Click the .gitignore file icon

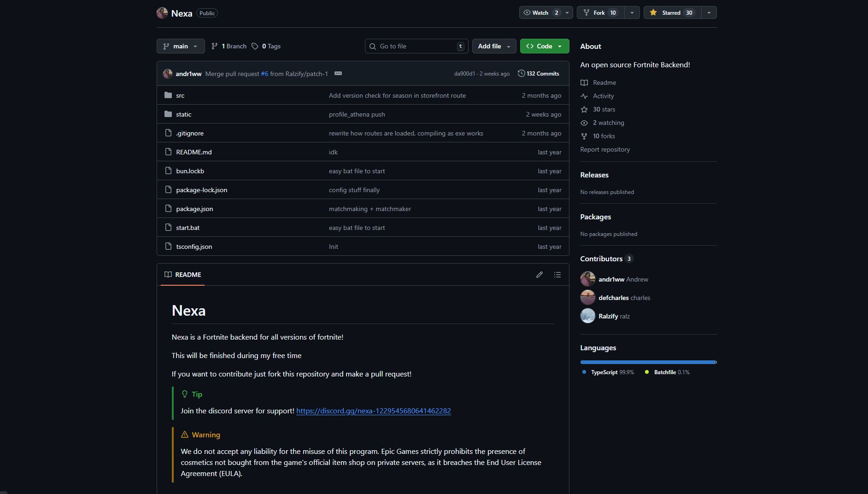tap(168, 133)
